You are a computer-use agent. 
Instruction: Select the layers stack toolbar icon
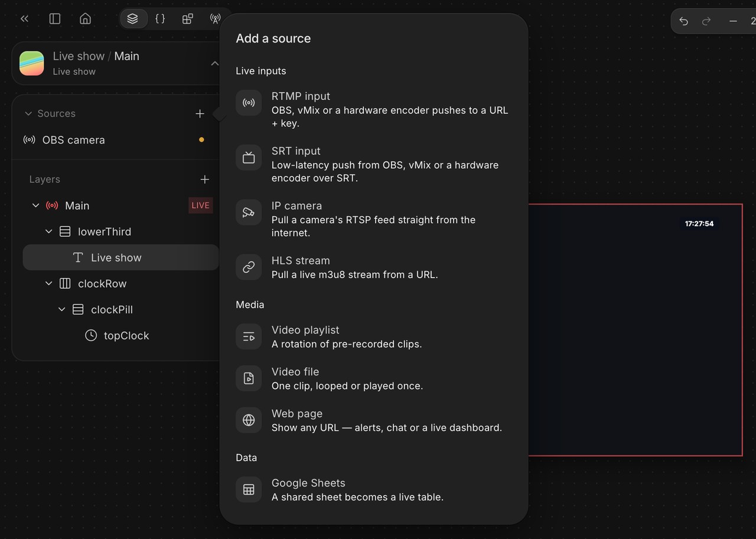pyautogui.click(x=133, y=19)
